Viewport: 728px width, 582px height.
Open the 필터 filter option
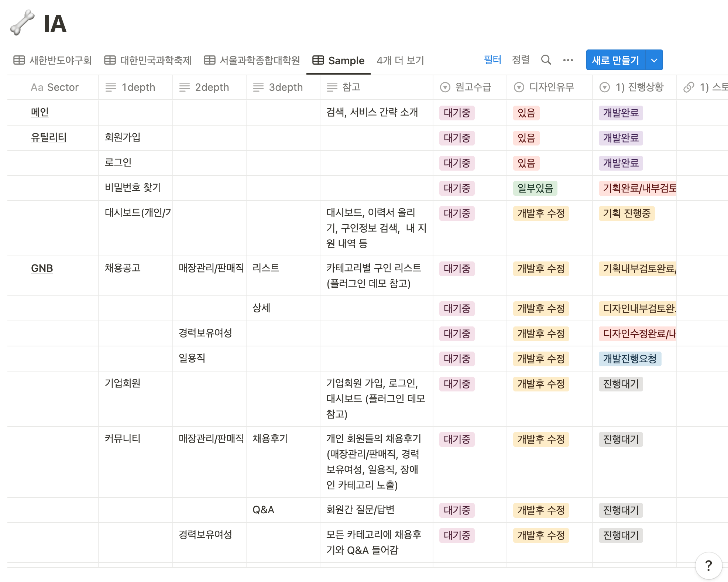pos(492,60)
